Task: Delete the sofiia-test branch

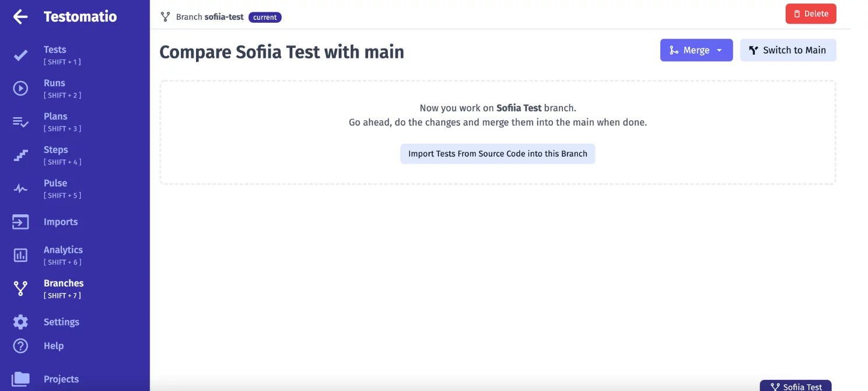Action: click(x=810, y=14)
